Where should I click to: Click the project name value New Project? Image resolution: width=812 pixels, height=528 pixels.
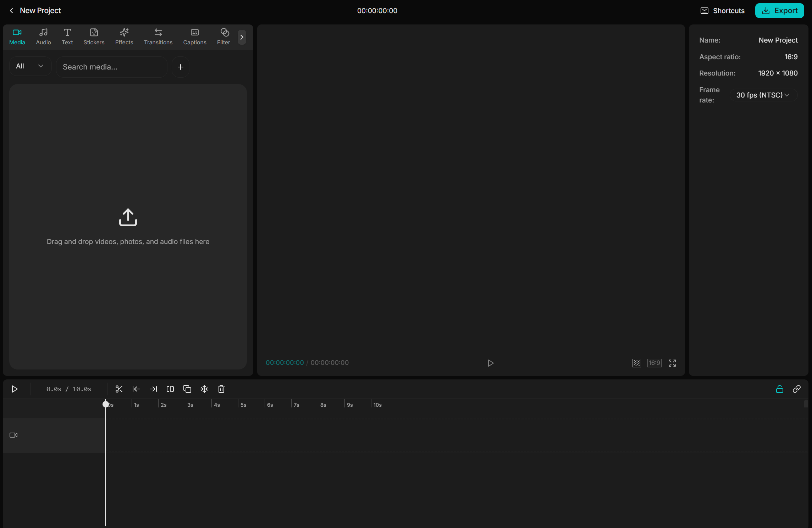point(778,40)
